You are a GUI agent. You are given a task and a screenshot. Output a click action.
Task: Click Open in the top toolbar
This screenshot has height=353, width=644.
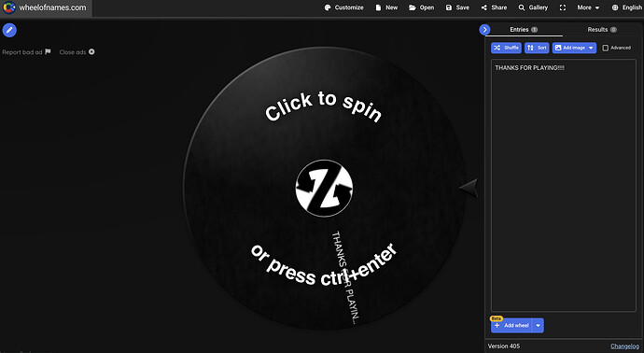click(x=421, y=7)
